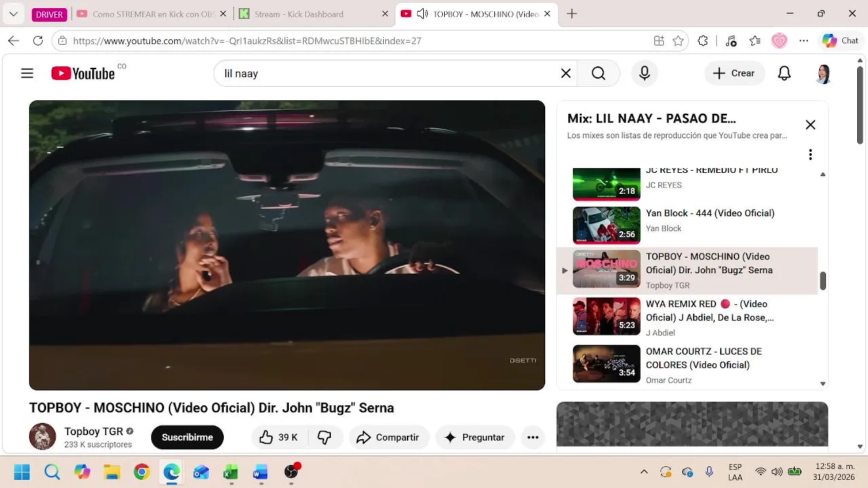This screenshot has width=868, height=488.
Task: Switch to the Como STREMEAR en Kick tab
Action: click(x=153, y=14)
